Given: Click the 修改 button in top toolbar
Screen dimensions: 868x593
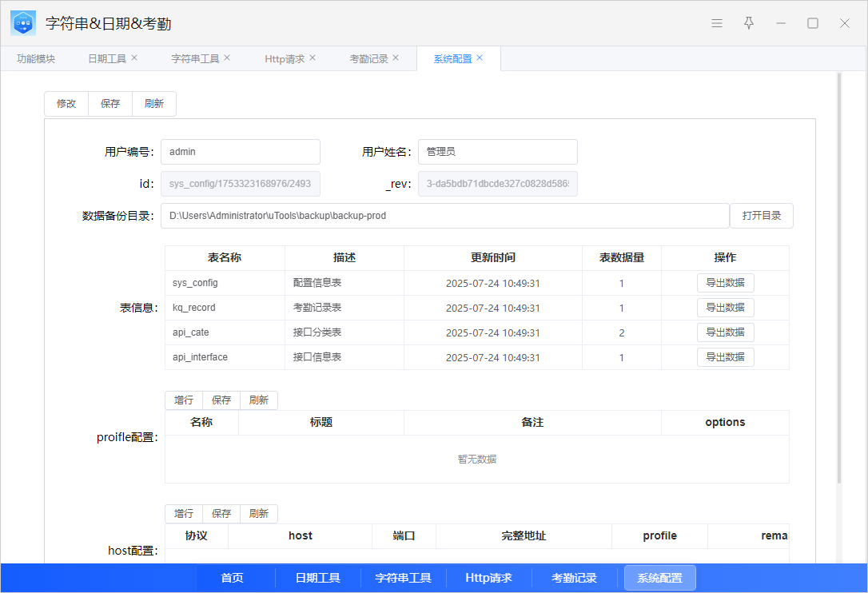Looking at the screenshot, I should [x=66, y=104].
